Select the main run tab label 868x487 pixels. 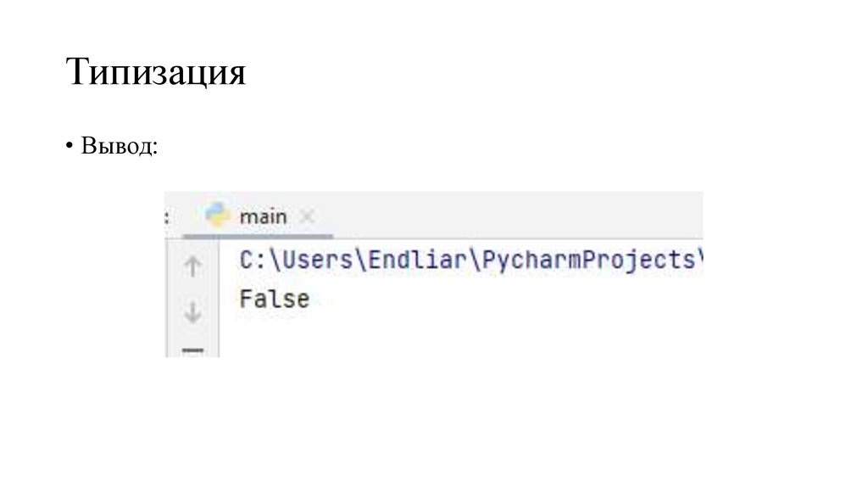click(x=263, y=217)
